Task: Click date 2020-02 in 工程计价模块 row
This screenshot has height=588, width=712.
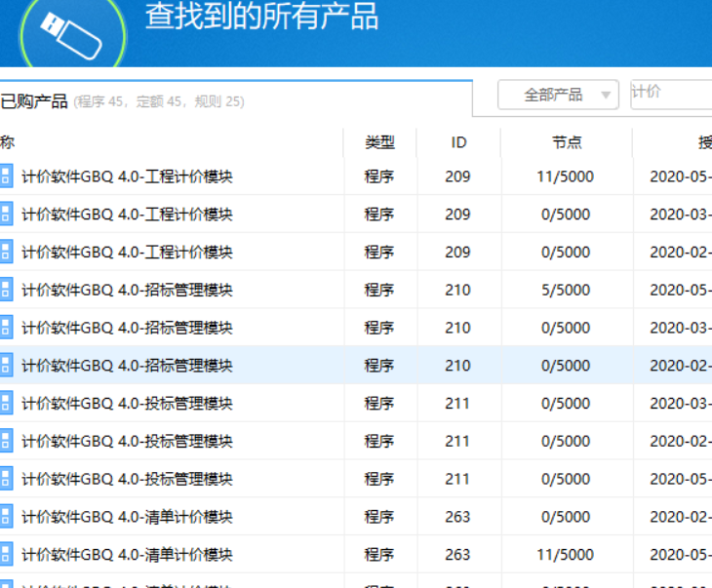Action: coord(680,252)
